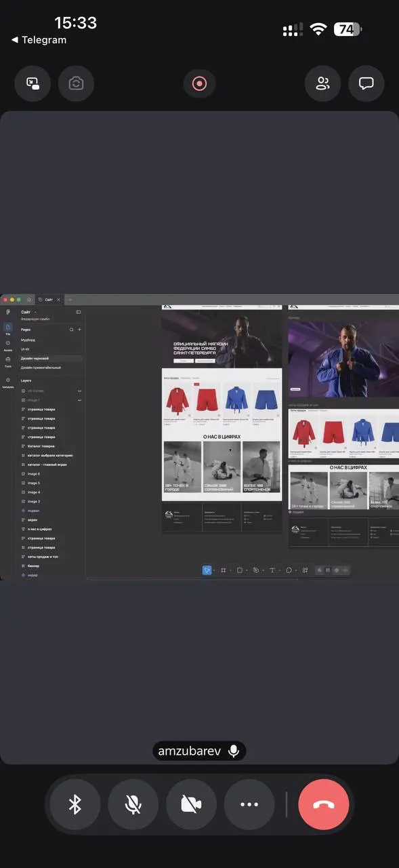
Task: Go back to Telegram link
Action: pyautogui.click(x=39, y=40)
